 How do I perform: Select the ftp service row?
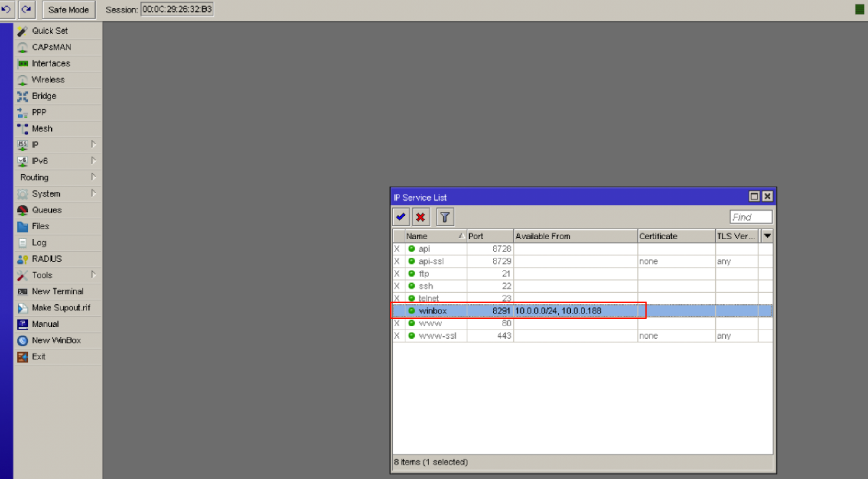(582, 274)
